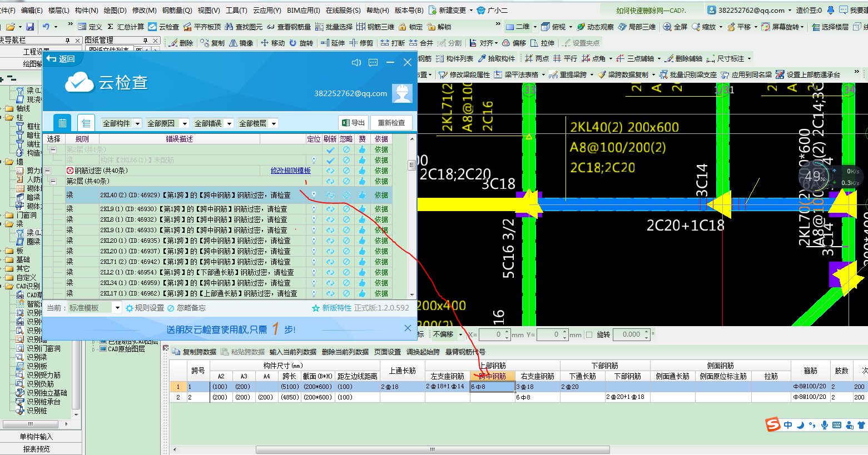The width and height of the screenshot is (868, 455).
Task: Select the 平齐板顶 align-to-slab-top tool
Action: [202, 27]
